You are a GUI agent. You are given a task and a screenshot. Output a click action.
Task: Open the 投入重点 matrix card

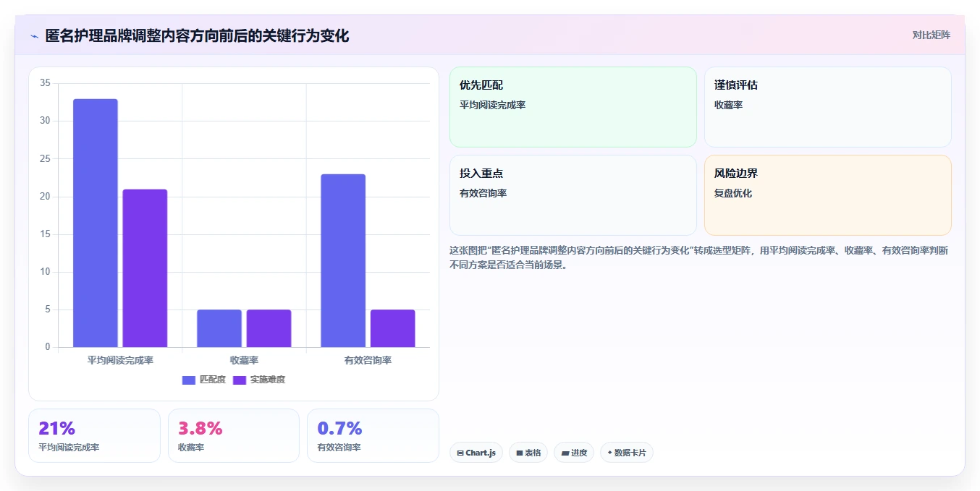(x=573, y=195)
